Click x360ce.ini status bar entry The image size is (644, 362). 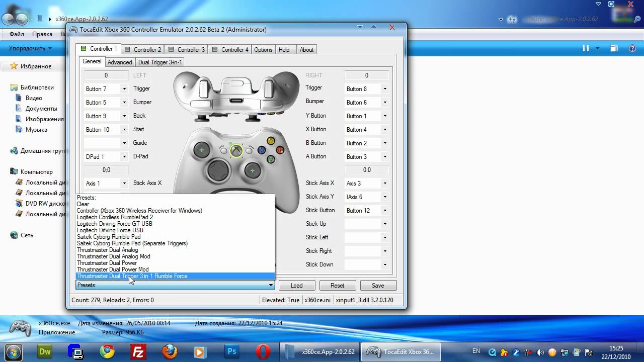318,300
